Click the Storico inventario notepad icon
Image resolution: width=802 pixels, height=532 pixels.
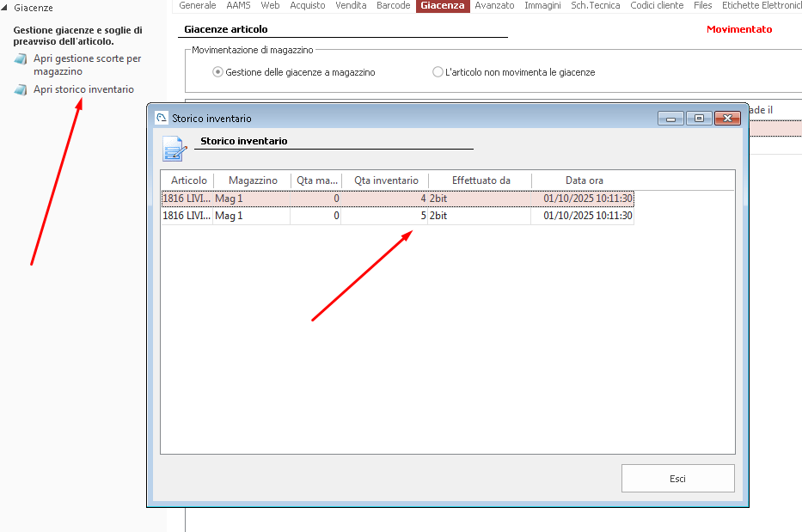(x=174, y=149)
